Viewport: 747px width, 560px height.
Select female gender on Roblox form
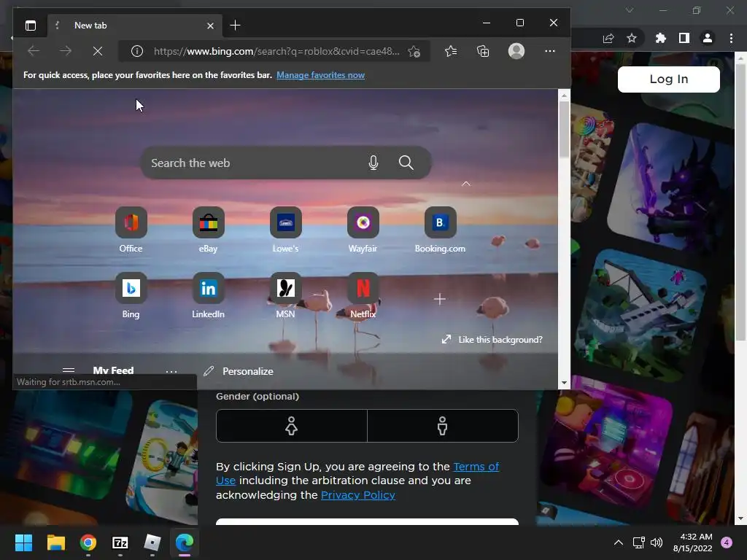tap(292, 426)
